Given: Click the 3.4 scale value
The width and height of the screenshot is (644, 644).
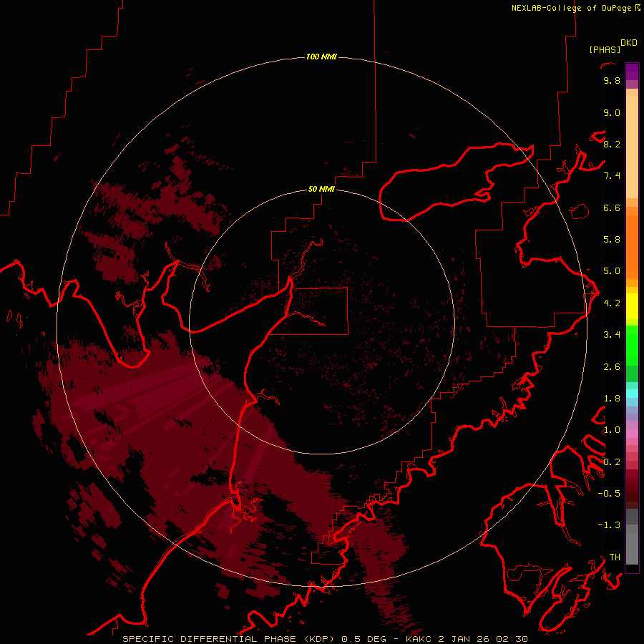Looking at the screenshot, I should [x=612, y=335].
